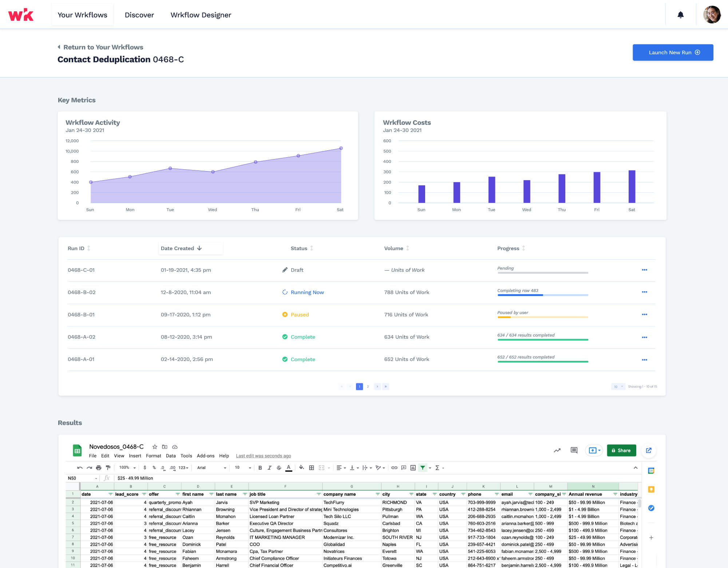Toggle sorting on the Status column

pyautogui.click(x=312, y=248)
